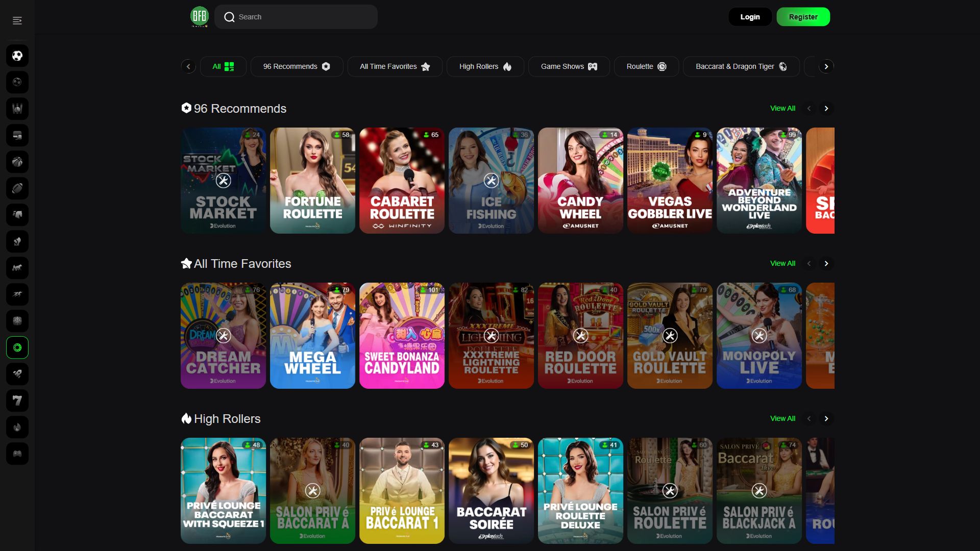Open the flame hot games sidebar icon
This screenshot has width=980, height=551.
point(17,427)
